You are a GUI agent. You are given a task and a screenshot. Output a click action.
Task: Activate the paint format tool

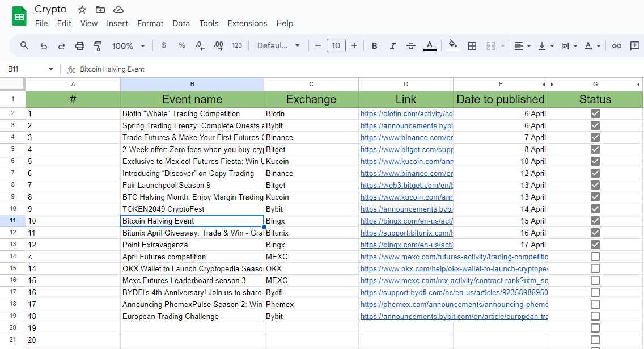98,45
